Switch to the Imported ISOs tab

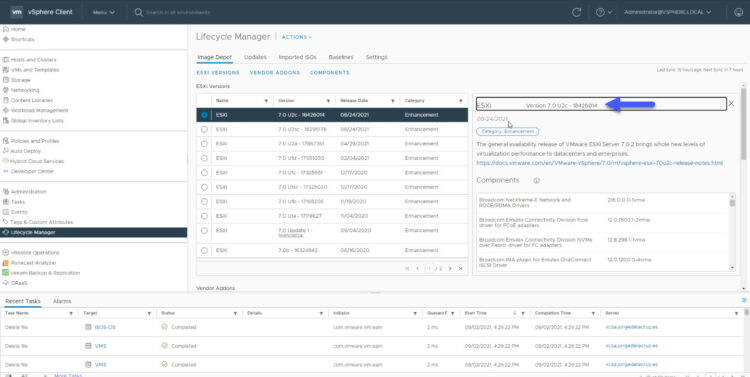298,57
